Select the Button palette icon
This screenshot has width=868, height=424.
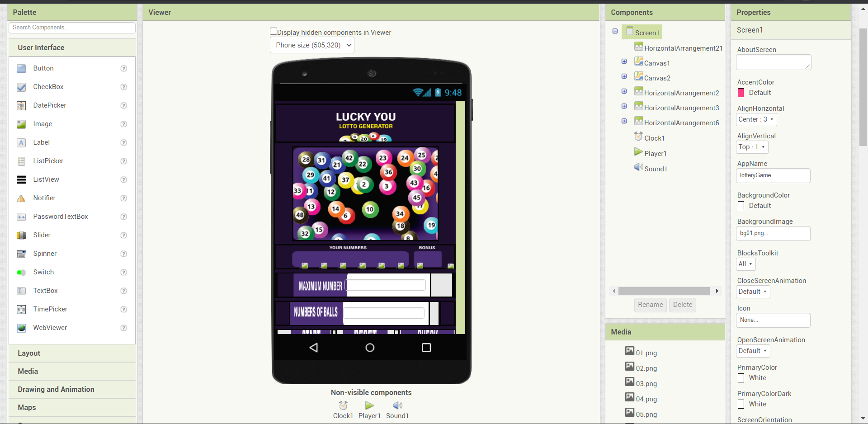[21, 69]
